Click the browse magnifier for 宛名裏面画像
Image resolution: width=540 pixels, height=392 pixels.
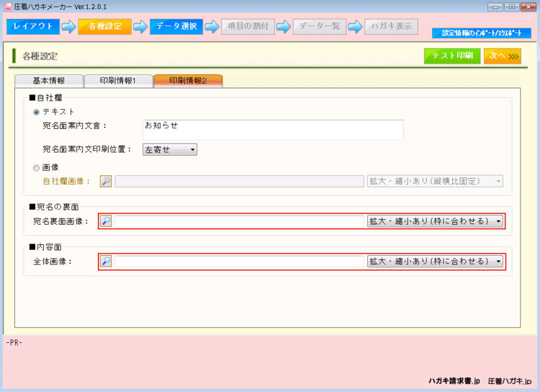pyautogui.click(x=106, y=221)
